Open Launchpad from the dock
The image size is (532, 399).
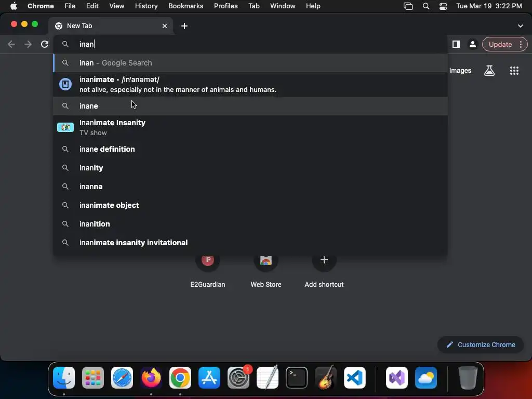[93, 378]
